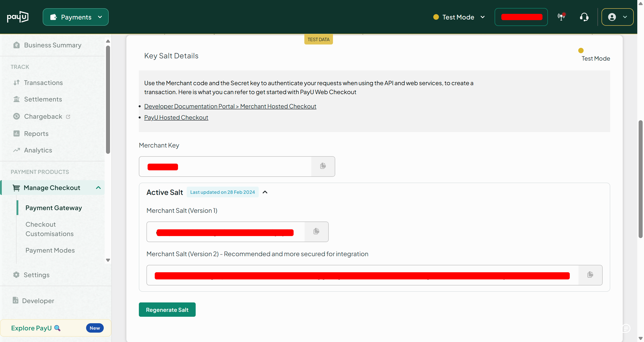Go to Business Summary
The width and height of the screenshot is (644, 342).
point(53,45)
